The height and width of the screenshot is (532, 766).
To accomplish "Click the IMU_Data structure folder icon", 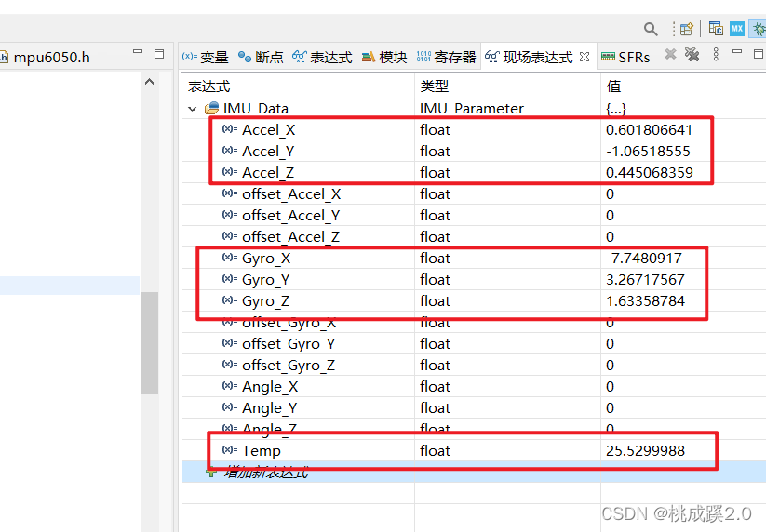I will pyautogui.click(x=211, y=108).
